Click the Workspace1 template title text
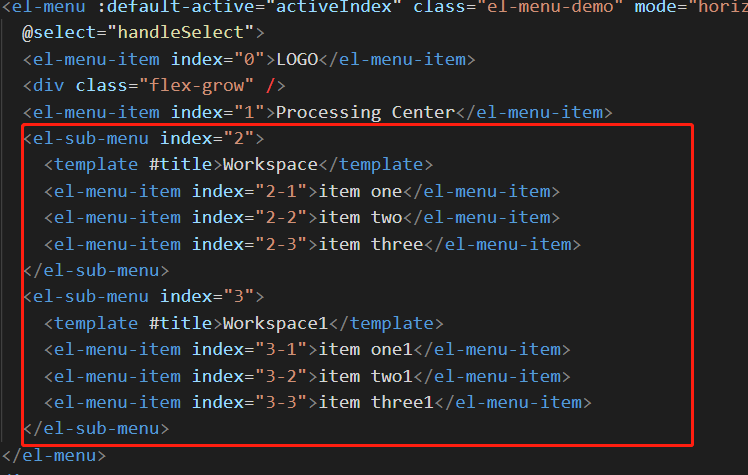Image resolution: width=748 pixels, height=475 pixels. coord(275,323)
